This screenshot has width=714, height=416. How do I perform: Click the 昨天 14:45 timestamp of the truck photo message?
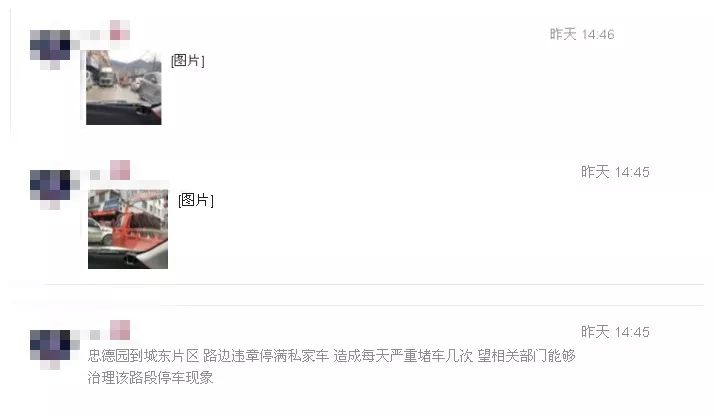(615, 172)
